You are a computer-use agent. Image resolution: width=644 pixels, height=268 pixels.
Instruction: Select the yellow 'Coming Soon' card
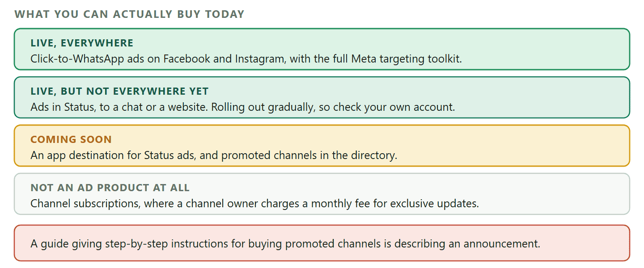(322, 146)
